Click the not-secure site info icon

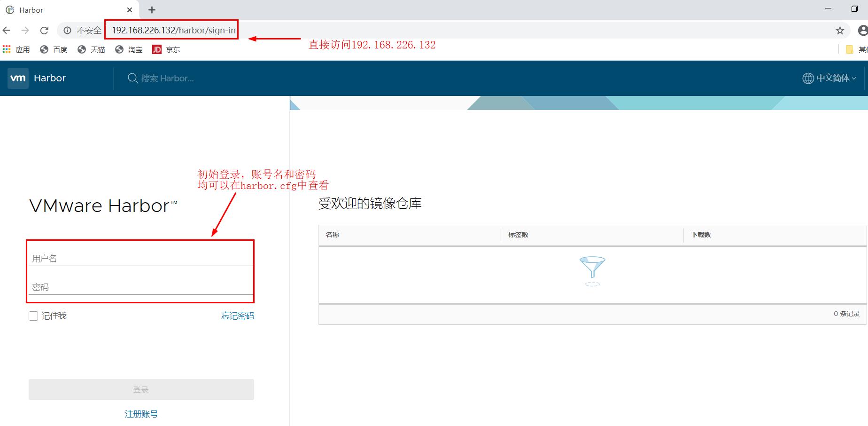pos(68,31)
